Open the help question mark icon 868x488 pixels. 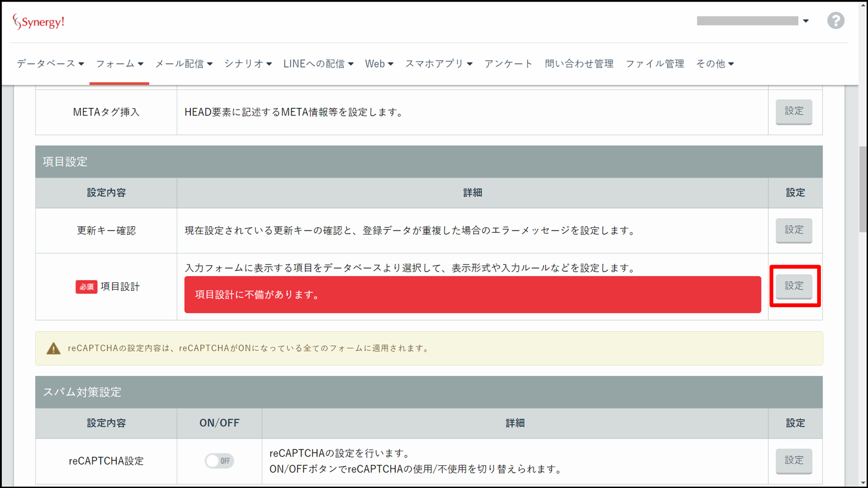(x=835, y=21)
